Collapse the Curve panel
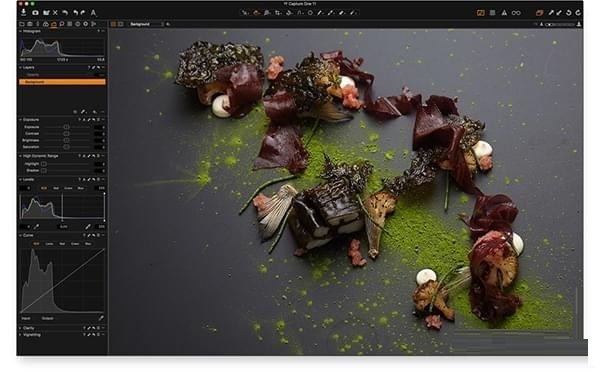This screenshot has height=380, width=600. click(20, 235)
